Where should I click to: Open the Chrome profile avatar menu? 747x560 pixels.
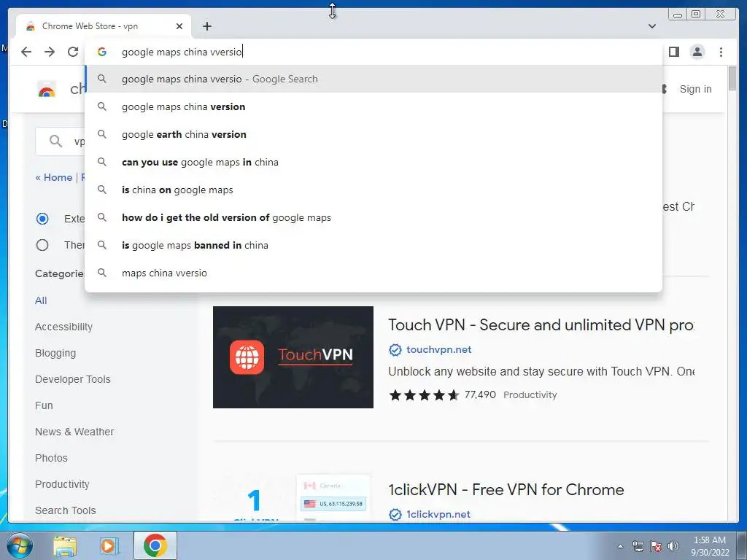697,52
